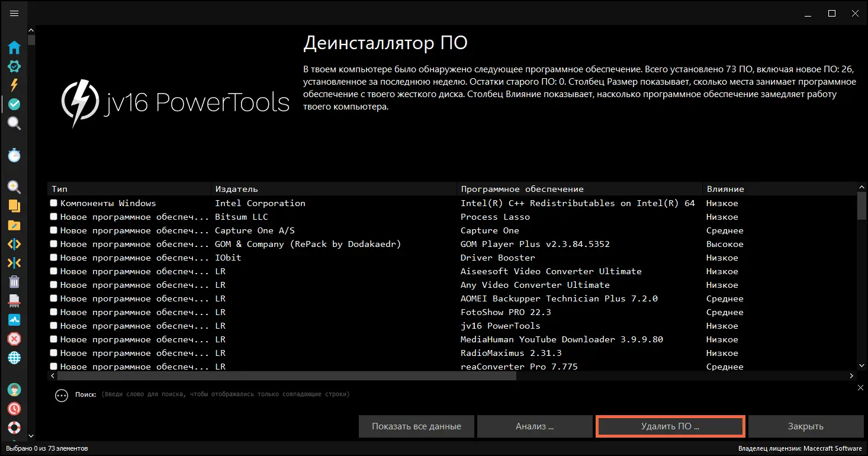Open the blue globe sidebar icon
868x456 pixels.
(14, 358)
